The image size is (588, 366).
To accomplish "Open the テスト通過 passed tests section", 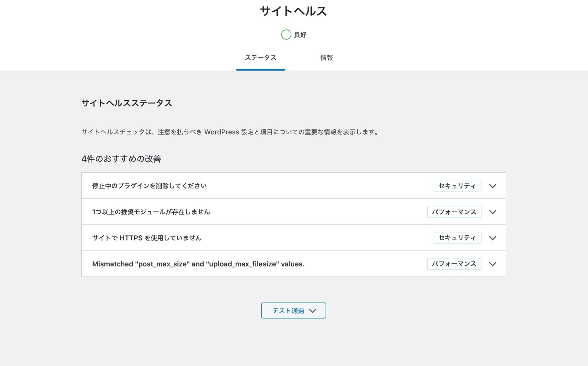I will coord(293,310).
